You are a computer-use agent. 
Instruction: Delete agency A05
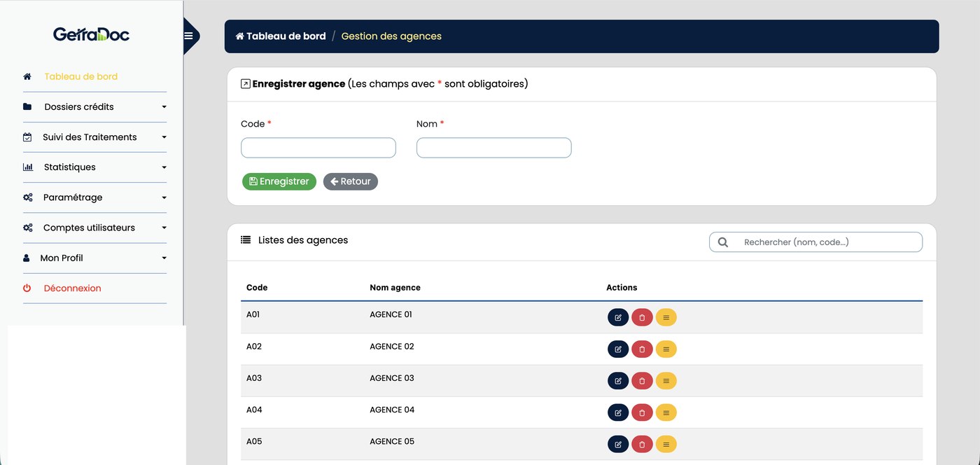tap(642, 445)
